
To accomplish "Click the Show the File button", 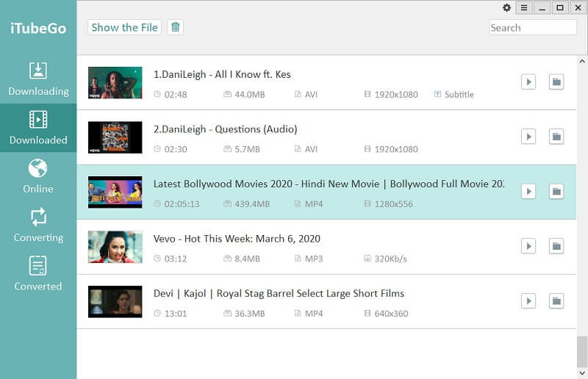I will tap(124, 27).
